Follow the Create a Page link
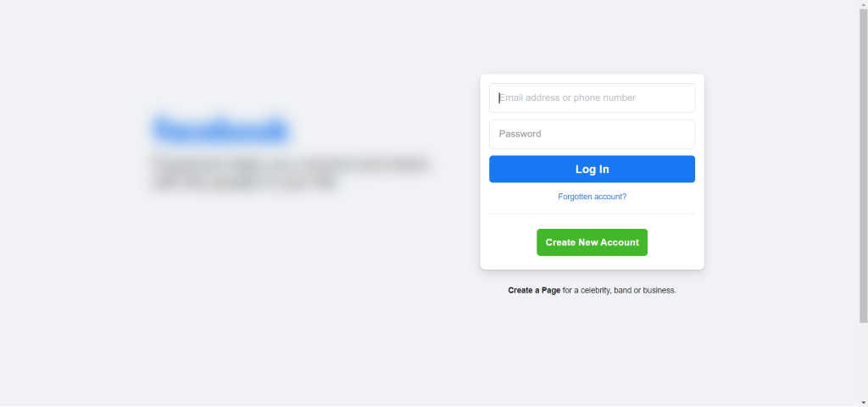The width and height of the screenshot is (868, 407). pos(534,290)
